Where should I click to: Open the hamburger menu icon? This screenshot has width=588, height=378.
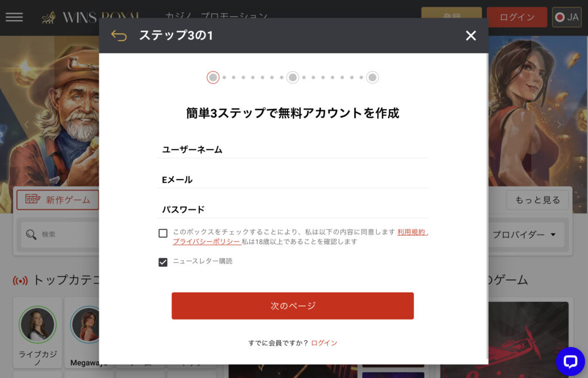point(14,17)
